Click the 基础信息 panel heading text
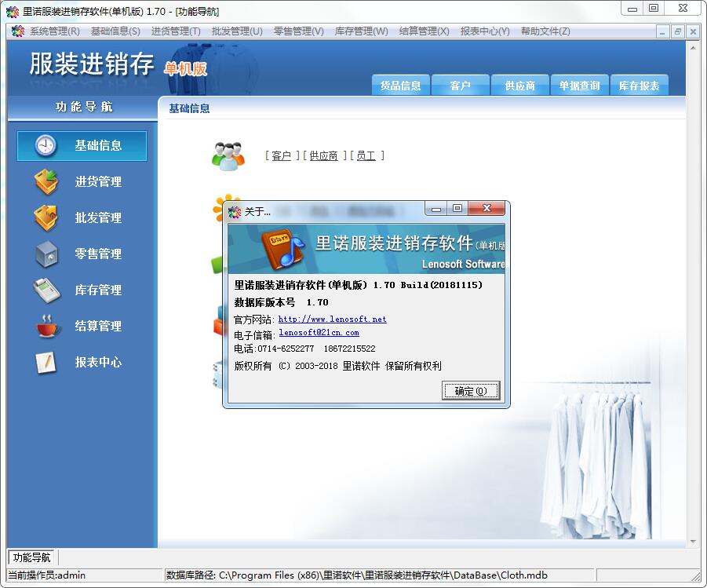707x588 pixels. tap(189, 108)
